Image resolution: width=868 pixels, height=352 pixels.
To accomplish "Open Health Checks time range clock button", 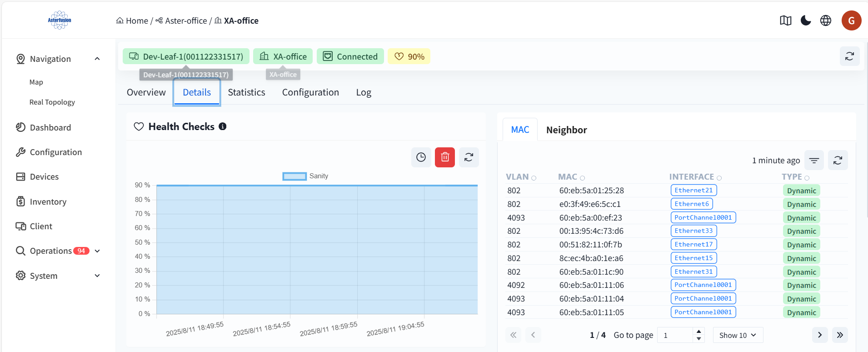I will 421,157.
